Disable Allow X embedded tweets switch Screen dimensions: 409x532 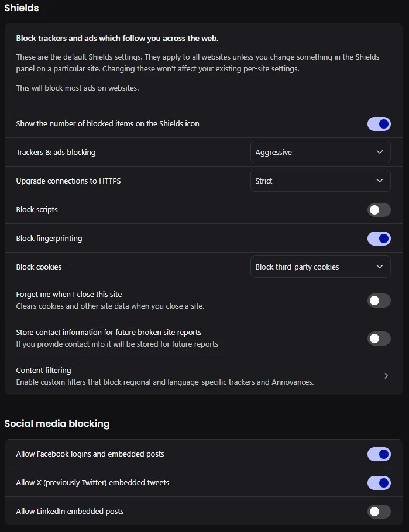(379, 483)
